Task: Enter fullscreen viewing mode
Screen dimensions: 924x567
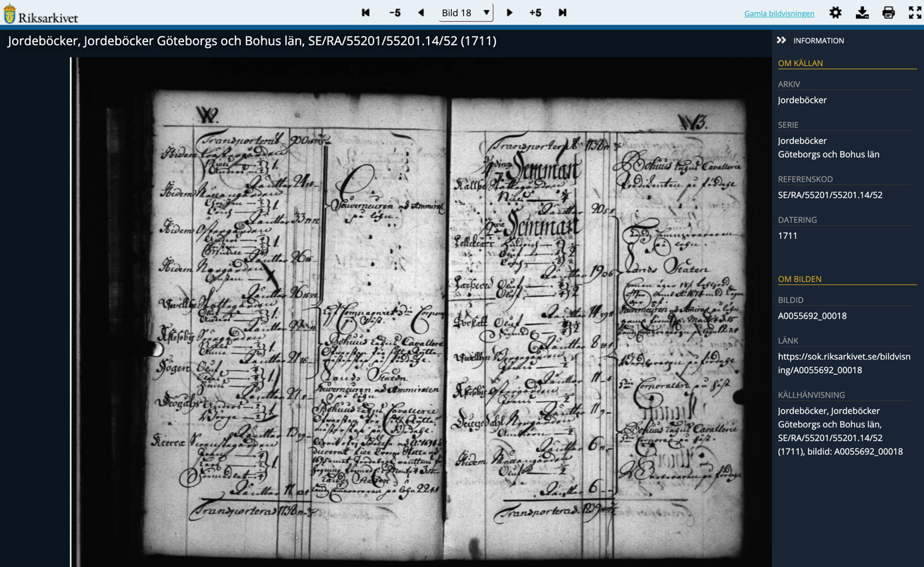Action: tap(915, 12)
